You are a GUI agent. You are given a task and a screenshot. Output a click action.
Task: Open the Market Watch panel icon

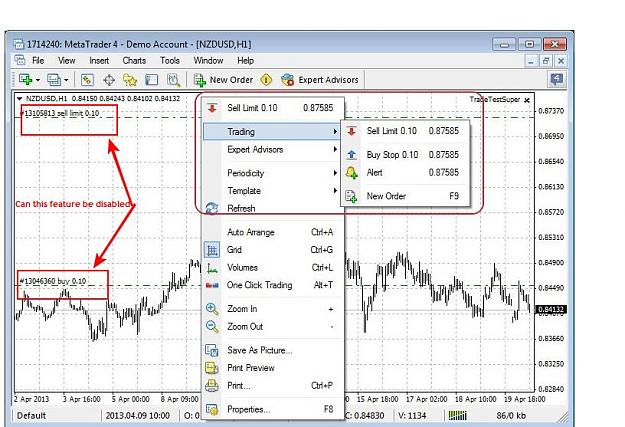coord(87,80)
